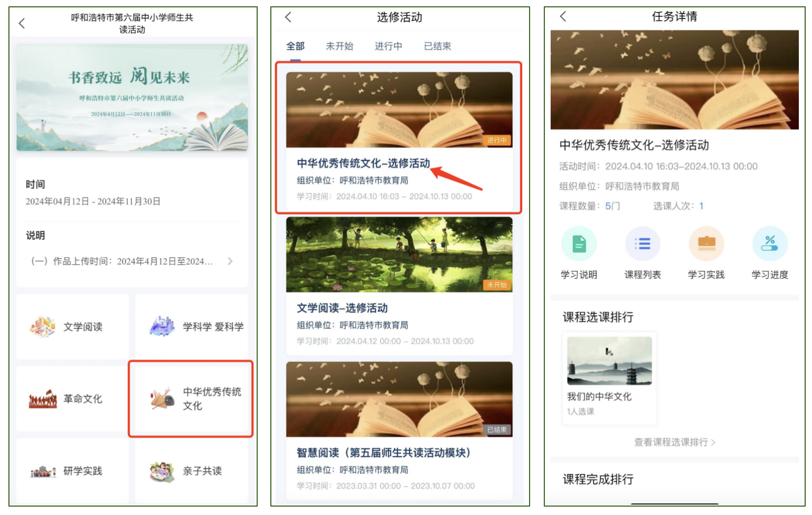Expand the 说明 details chevron
The width and height of the screenshot is (812, 515).
[230, 261]
